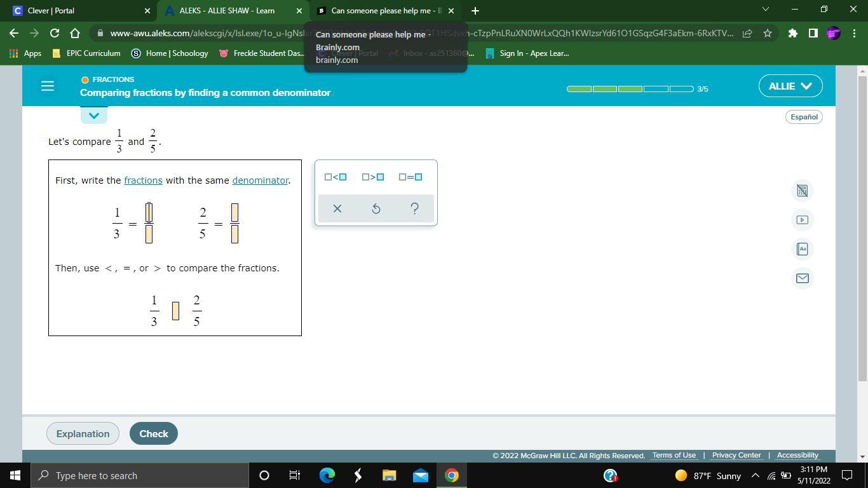The width and height of the screenshot is (868, 488).
Task: Click the denominator box for 1/3
Action: point(149,234)
